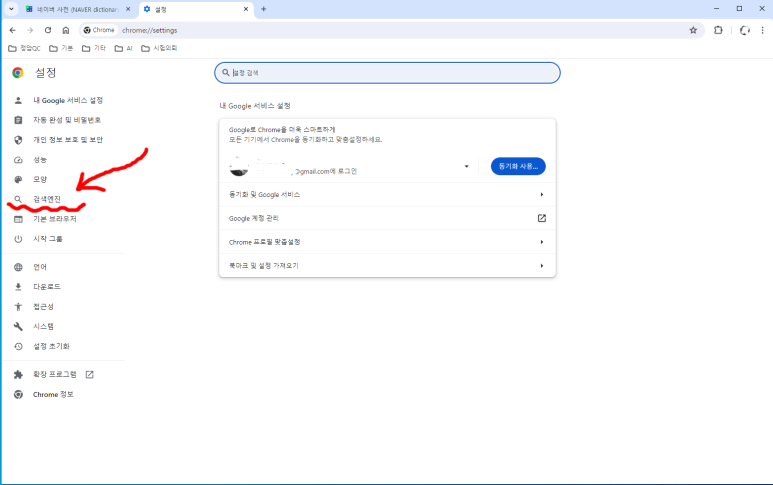Viewport: 773px width, 485px height.
Task: Open the 기본 bookmark folder
Action: pyautogui.click(x=61, y=48)
